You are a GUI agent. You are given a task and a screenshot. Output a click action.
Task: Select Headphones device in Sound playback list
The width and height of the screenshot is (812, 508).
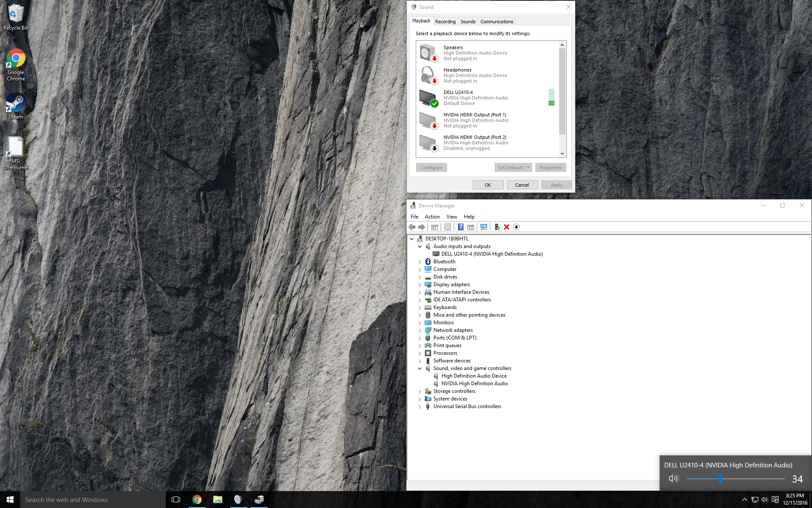pyautogui.click(x=488, y=75)
